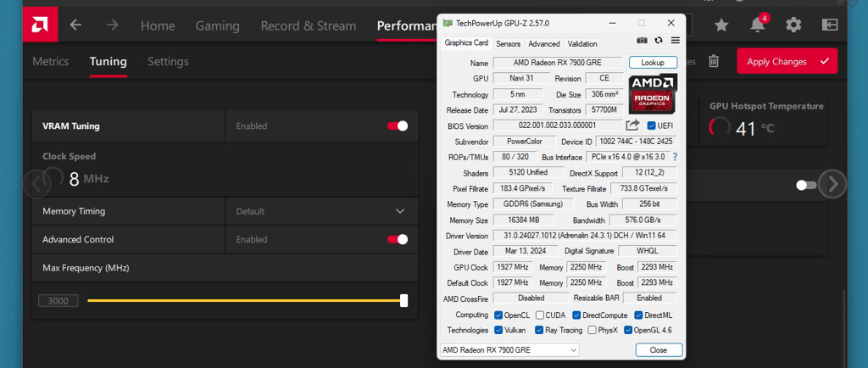Select GPU-Z Sensors tab
The width and height of the screenshot is (868, 368).
pos(509,44)
